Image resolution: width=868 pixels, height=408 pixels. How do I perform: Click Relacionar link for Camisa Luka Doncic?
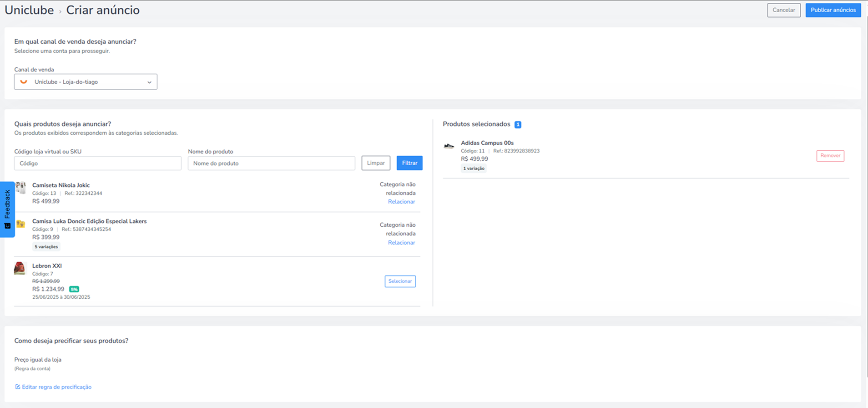[401, 243]
